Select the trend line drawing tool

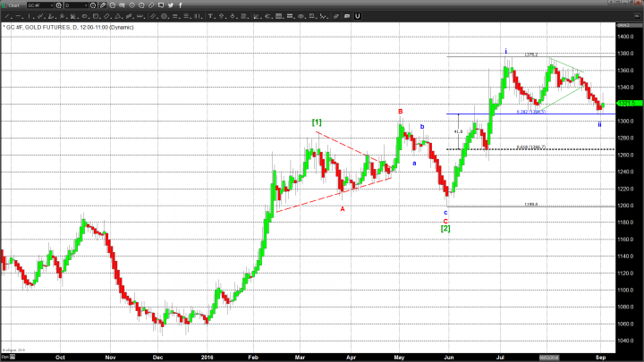click(7, 16)
